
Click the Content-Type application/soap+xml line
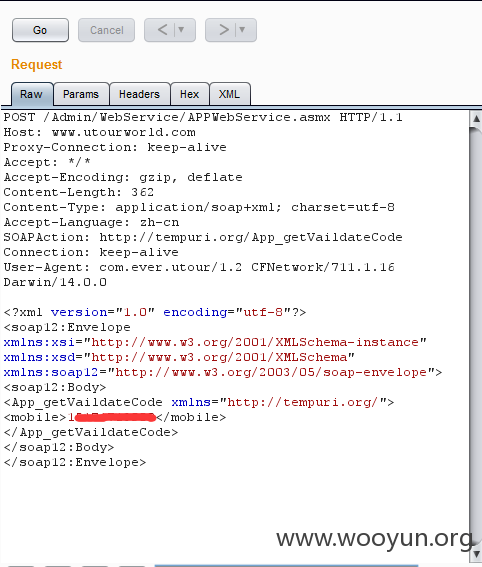point(199,207)
